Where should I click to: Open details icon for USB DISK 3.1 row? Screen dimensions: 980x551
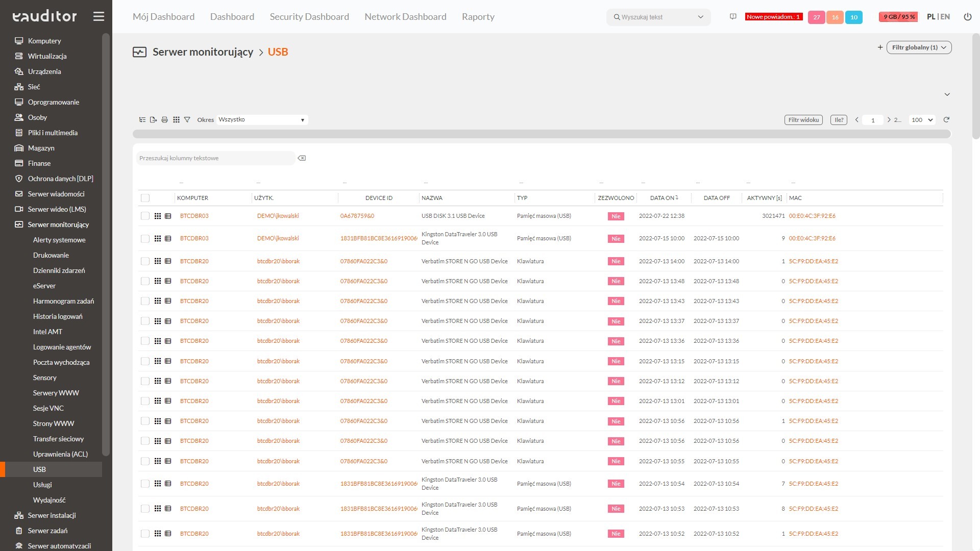pos(168,216)
